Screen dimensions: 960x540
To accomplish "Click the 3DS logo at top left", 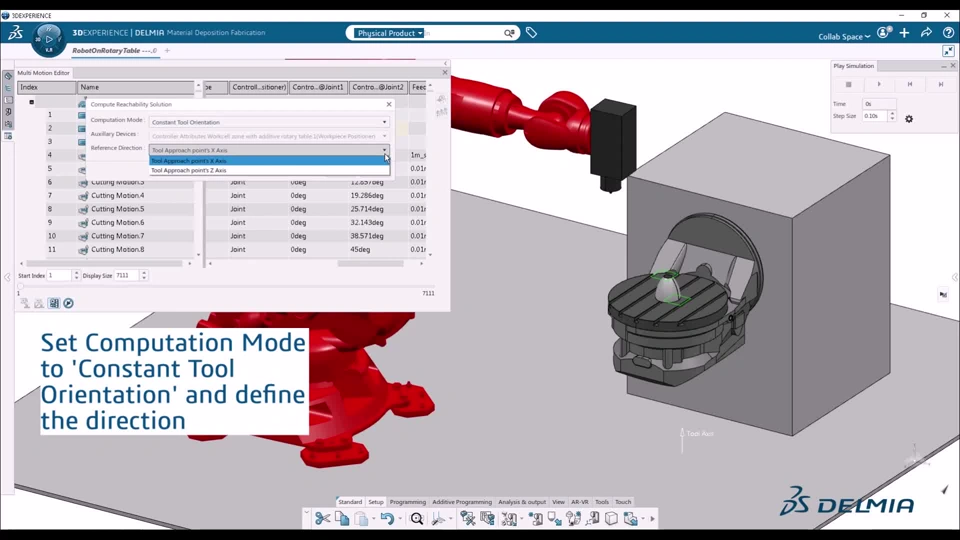I will (15, 33).
